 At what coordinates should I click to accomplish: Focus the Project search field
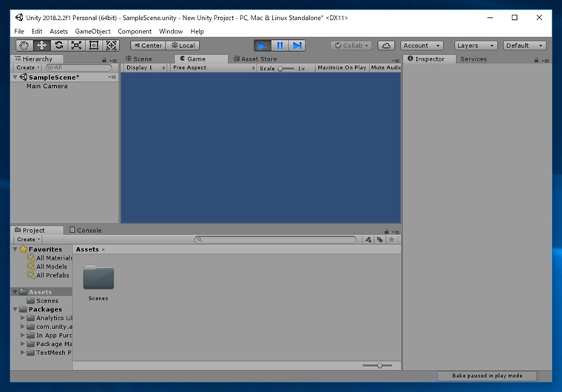point(275,239)
